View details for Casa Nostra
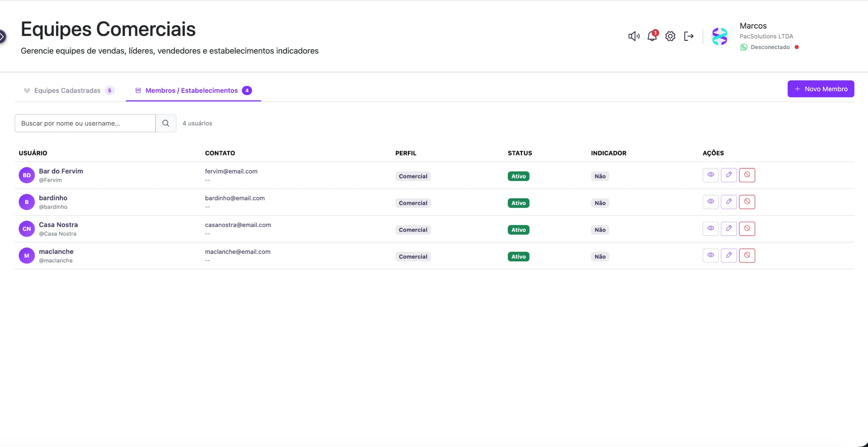Viewport: 868px width, 447px height. pyautogui.click(x=711, y=229)
